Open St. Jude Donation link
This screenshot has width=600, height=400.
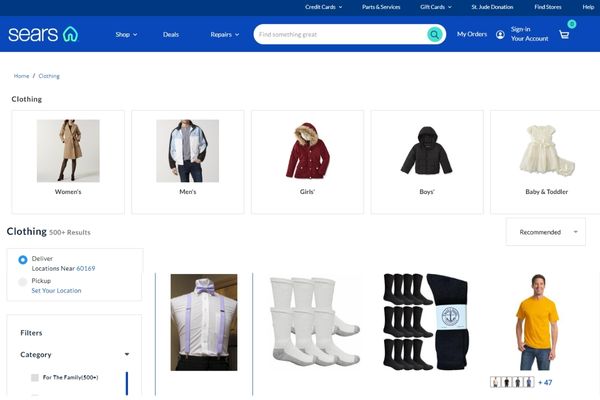coord(492,7)
